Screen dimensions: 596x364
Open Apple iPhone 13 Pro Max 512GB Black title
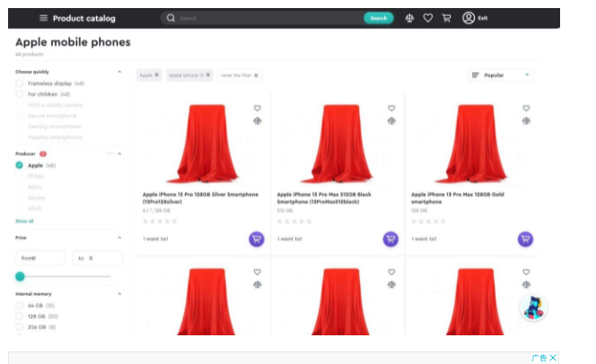pyautogui.click(x=324, y=198)
